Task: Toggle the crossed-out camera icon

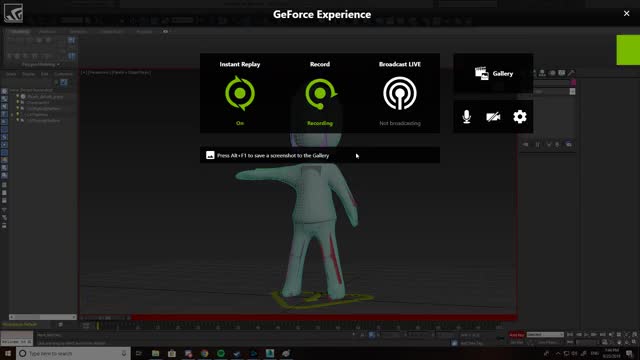Action: [493, 117]
